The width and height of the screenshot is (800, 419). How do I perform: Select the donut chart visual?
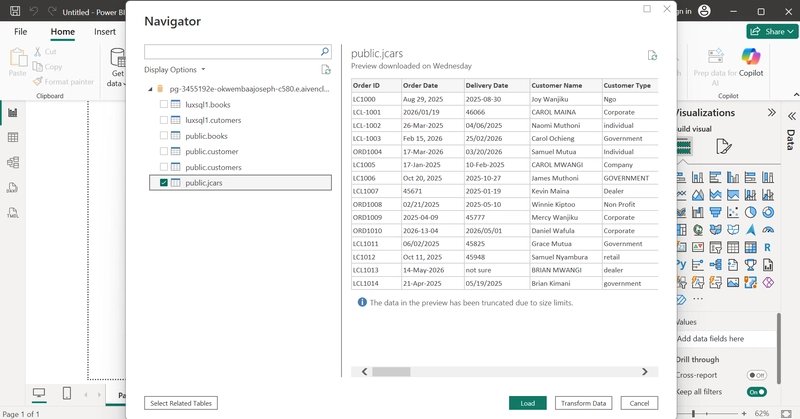click(x=768, y=212)
